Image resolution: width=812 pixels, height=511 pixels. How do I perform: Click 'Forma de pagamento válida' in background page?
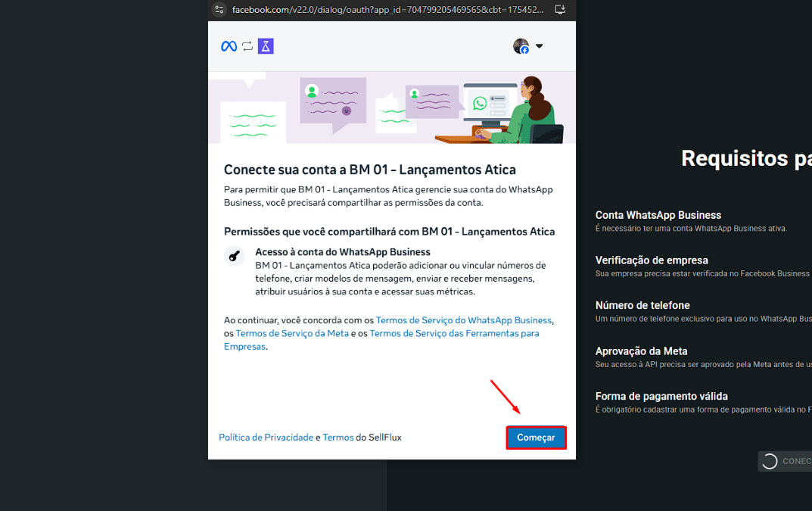pyautogui.click(x=661, y=397)
